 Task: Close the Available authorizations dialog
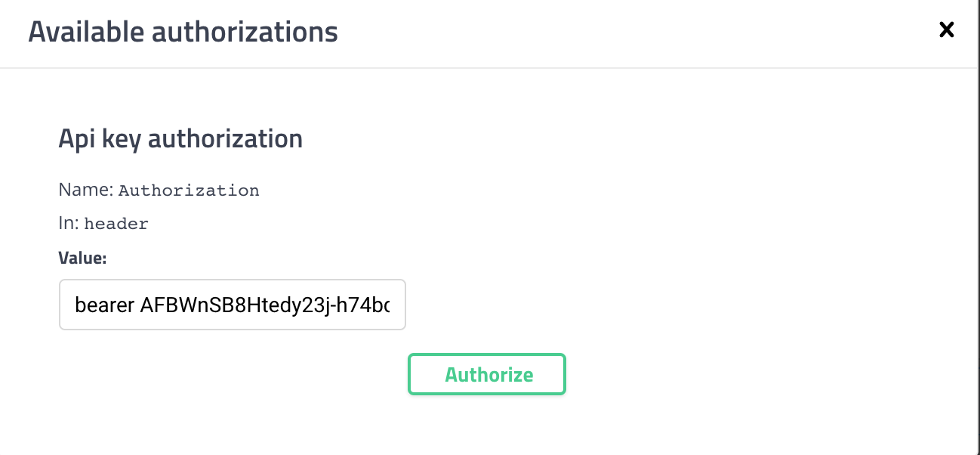946,30
